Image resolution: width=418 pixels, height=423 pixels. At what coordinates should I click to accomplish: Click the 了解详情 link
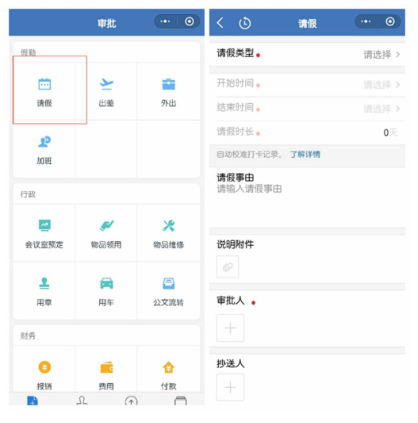(x=305, y=154)
